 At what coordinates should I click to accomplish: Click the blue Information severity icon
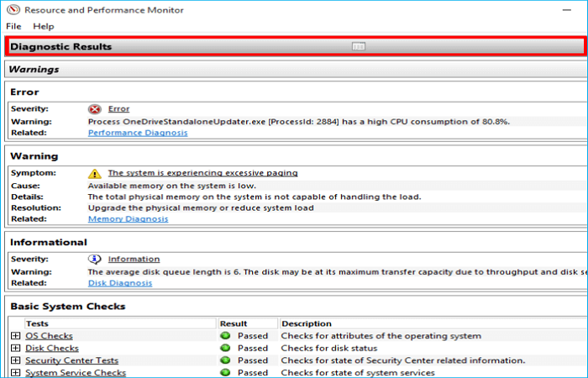pos(95,259)
